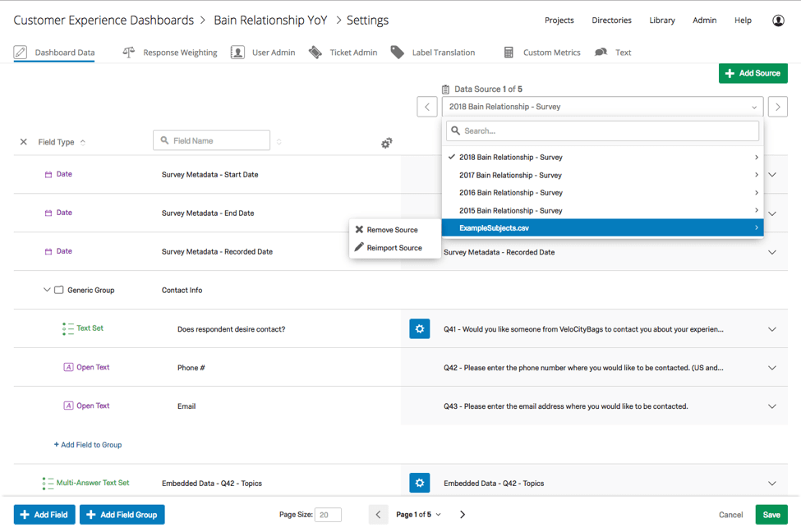Open the data source dropdown selector
The width and height of the screenshot is (801, 532).
coord(602,107)
